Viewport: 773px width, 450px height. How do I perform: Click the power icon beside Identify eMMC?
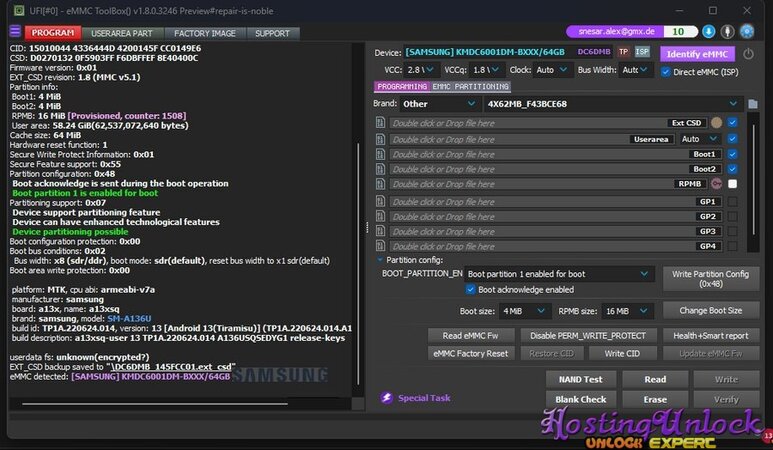point(749,53)
